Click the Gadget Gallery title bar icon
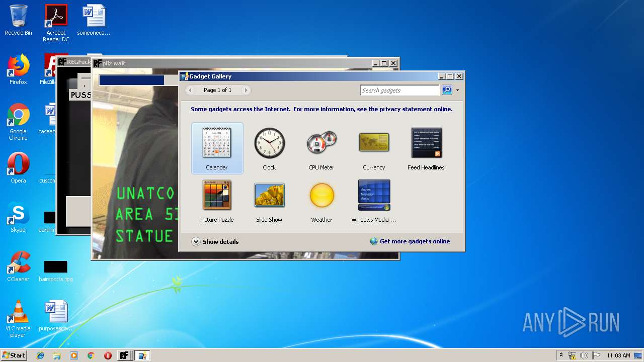 click(184, 76)
